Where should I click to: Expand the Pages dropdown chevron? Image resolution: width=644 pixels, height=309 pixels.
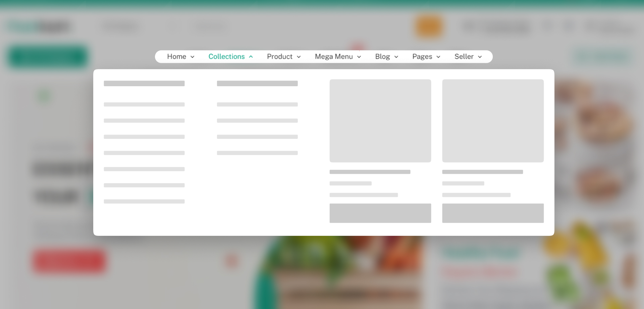tap(438, 57)
